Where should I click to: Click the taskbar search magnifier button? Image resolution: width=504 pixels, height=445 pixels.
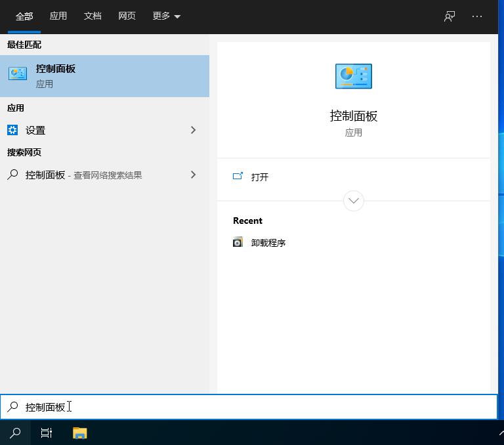[15, 433]
